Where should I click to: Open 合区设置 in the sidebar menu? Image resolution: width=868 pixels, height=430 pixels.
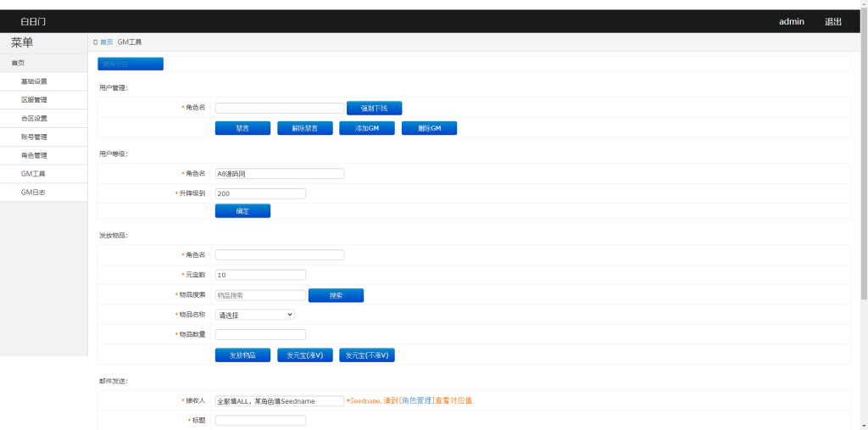pyautogui.click(x=44, y=119)
